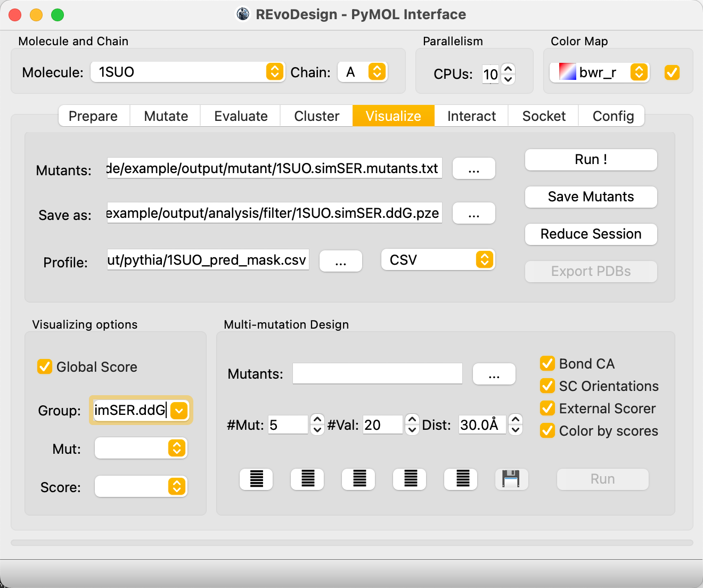
Task: Increase the Dist stepper value
Action: point(516,419)
